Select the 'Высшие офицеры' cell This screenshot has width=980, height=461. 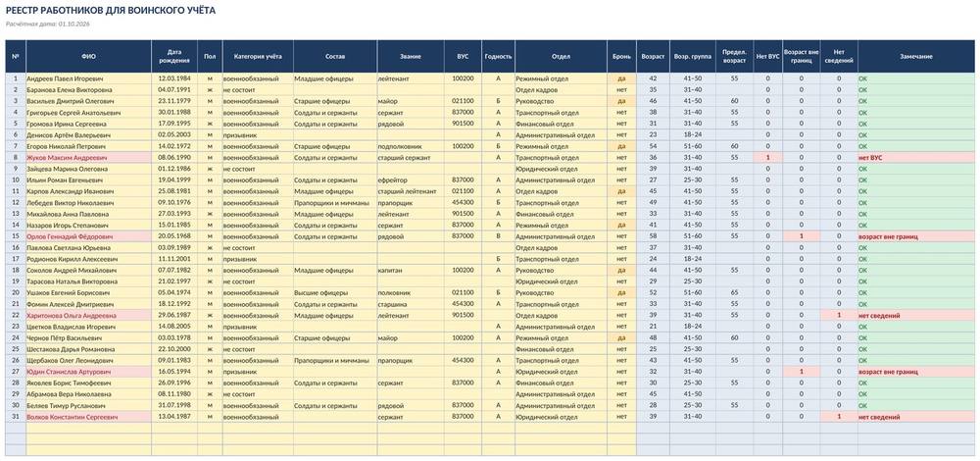335,292
